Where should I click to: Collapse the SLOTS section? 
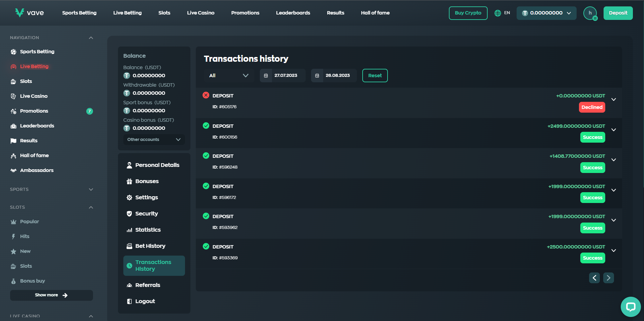point(91,207)
